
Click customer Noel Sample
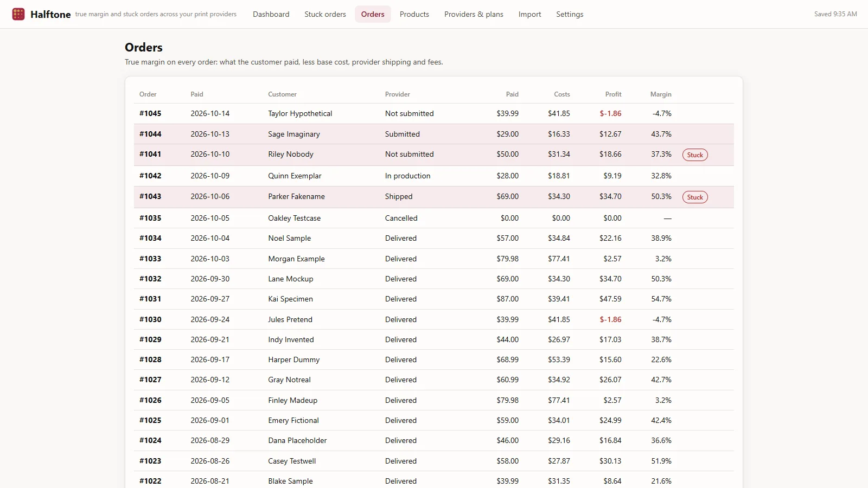(289, 238)
